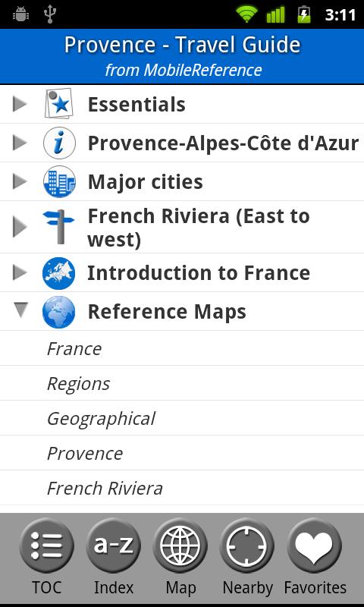Click the Essentials star icon
364x607 pixels.
[58, 104]
